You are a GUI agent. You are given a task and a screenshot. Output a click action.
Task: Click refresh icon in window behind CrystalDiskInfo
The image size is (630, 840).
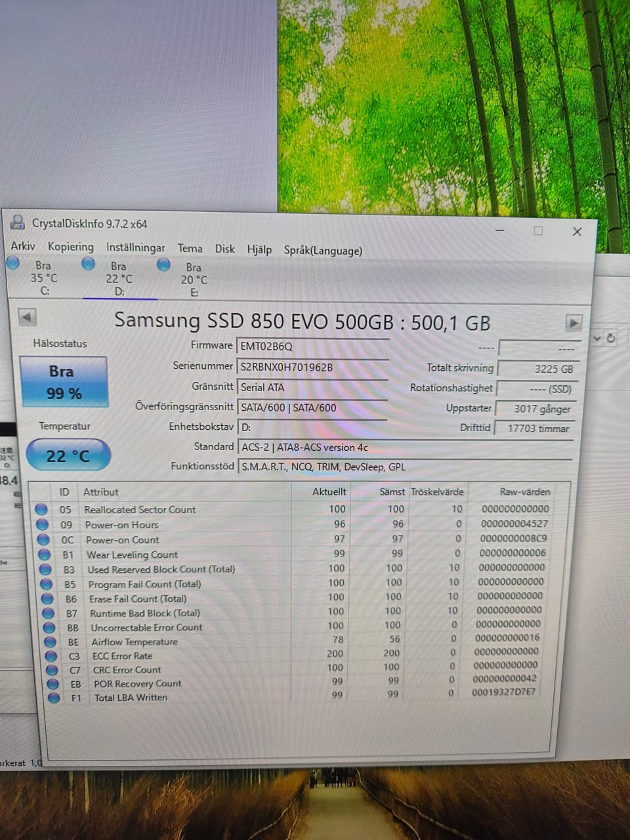[x=611, y=338]
